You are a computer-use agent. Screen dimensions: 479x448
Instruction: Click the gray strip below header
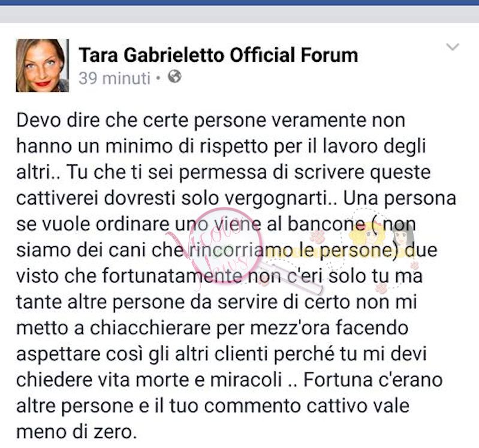coord(240,14)
